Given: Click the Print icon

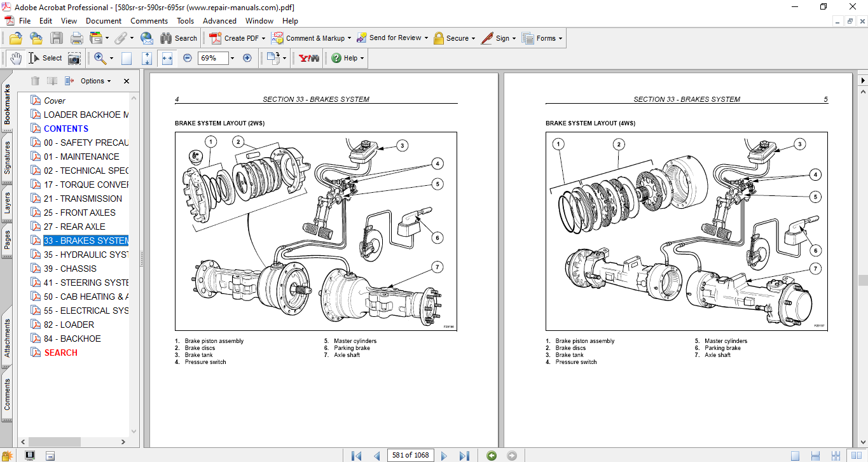Looking at the screenshot, I should pyautogui.click(x=76, y=38).
